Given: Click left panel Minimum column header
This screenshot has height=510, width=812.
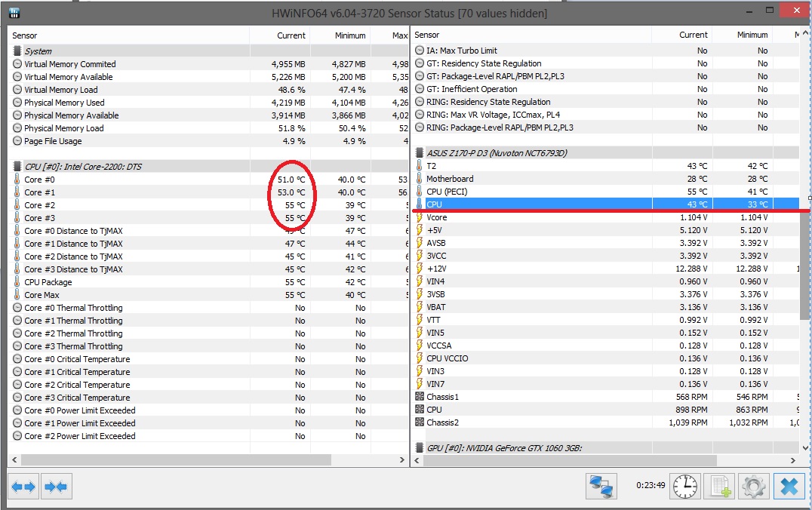Looking at the screenshot, I should pyautogui.click(x=340, y=35).
